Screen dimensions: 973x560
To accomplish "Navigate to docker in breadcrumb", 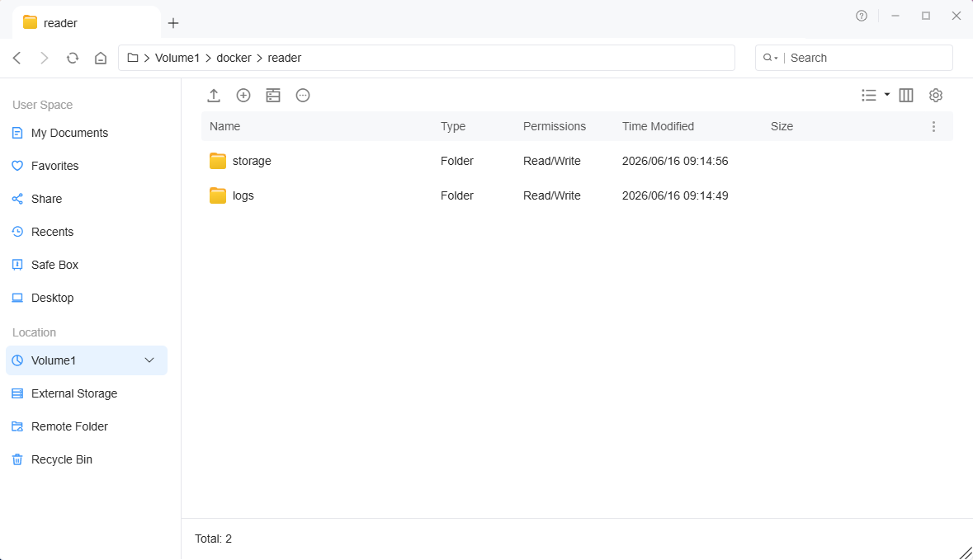I will 234,58.
